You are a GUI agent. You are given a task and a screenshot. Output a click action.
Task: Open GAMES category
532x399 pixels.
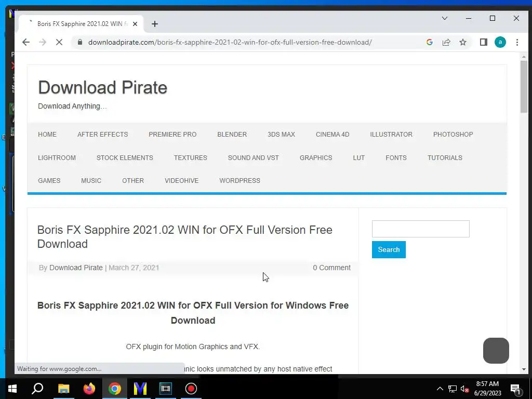(x=49, y=180)
